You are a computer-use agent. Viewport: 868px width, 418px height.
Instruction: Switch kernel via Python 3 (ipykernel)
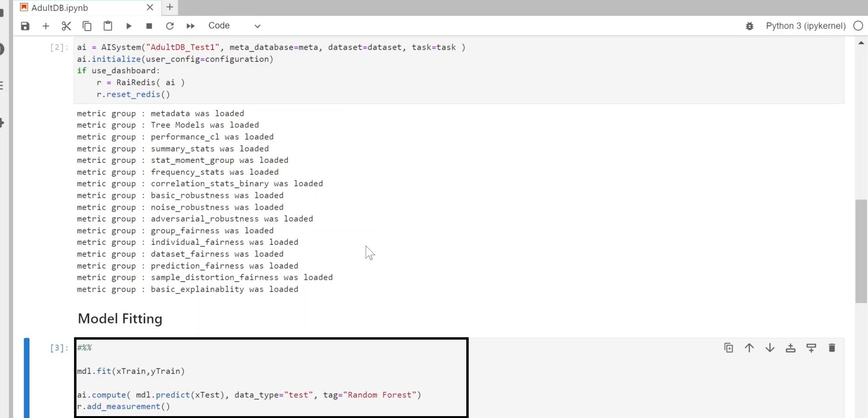(806, 26)
